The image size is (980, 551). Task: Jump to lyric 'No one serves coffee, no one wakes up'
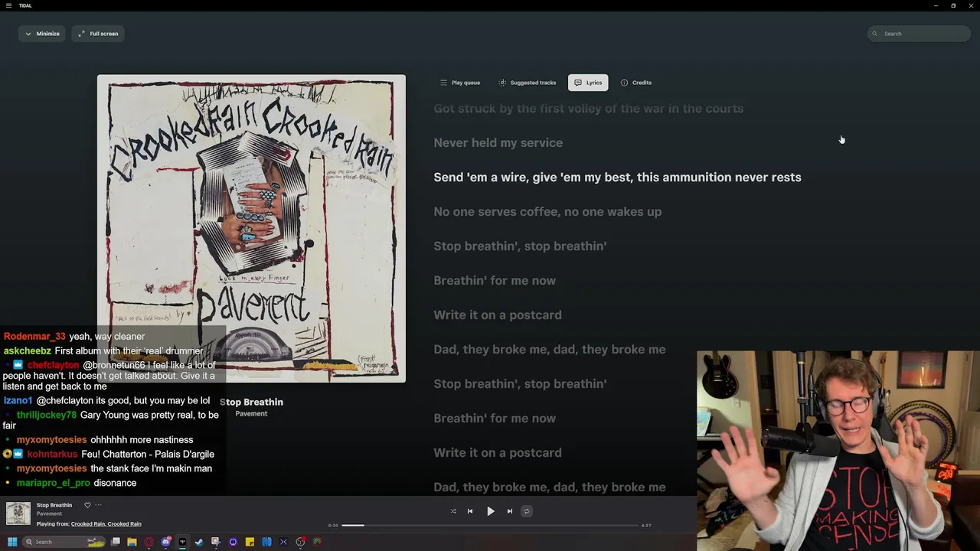click(x=547, y=212)
